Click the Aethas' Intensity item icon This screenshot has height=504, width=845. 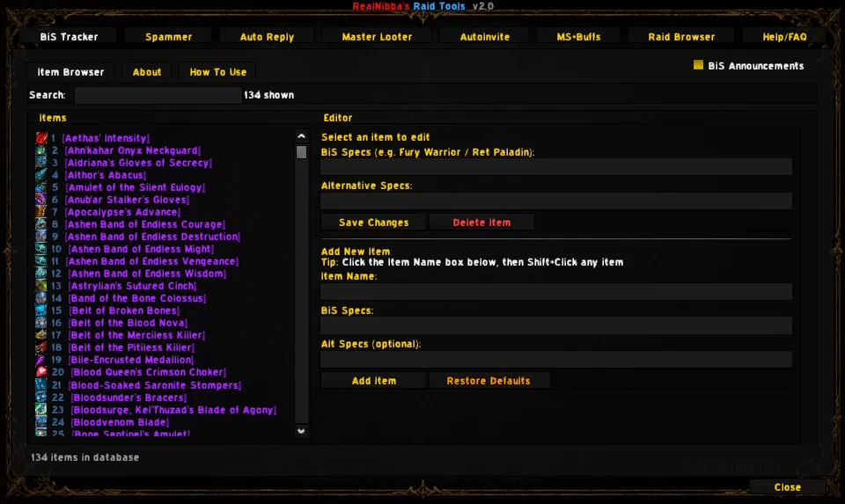(x=41, y=138)
